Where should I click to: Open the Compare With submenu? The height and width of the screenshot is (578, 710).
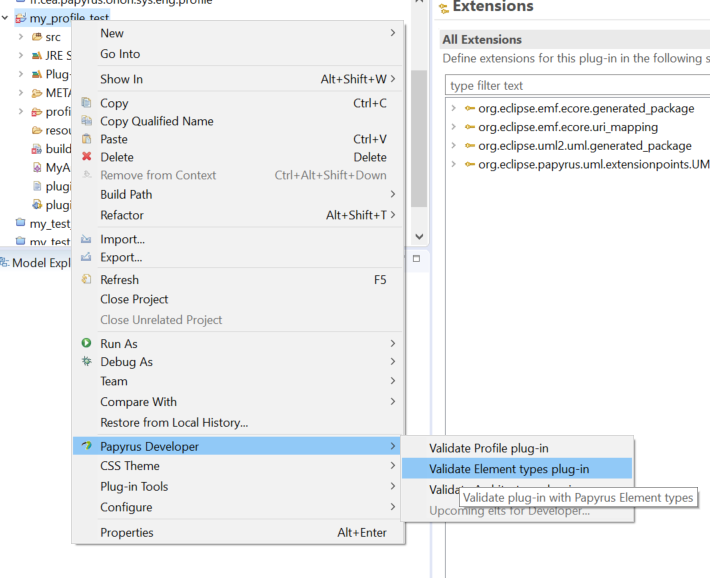click(x=238, y=402)
